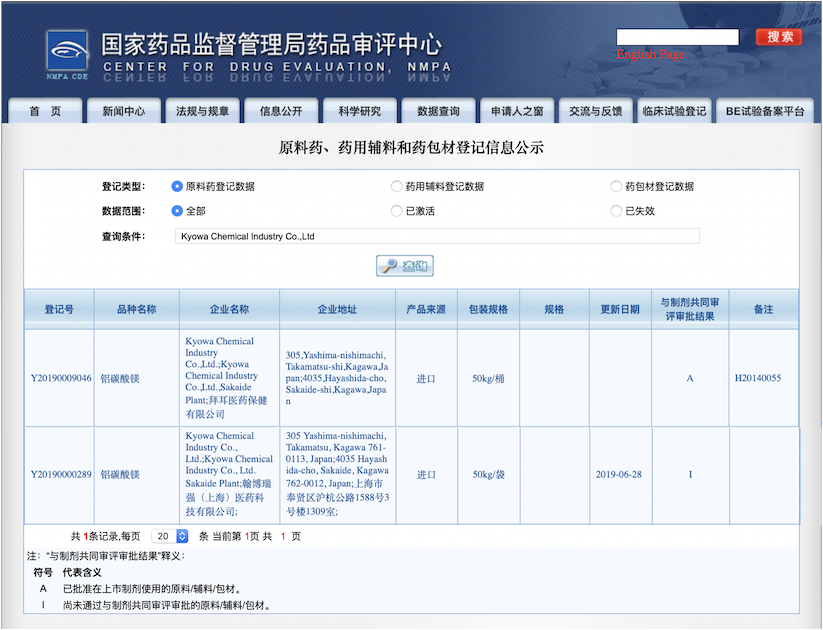
Task: Click the 2019-06-28 update date cell
Action: click(619, 475)
